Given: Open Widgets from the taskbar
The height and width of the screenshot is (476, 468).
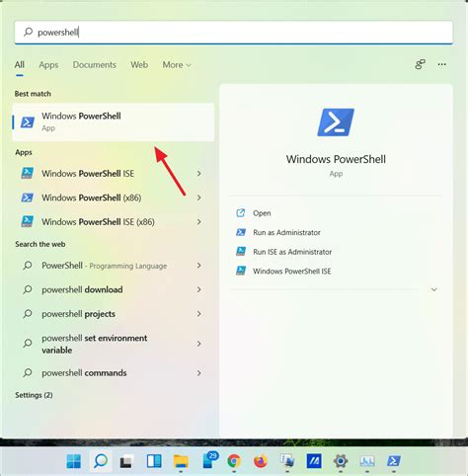Looking at the screenshot, I should coord(154,461).
